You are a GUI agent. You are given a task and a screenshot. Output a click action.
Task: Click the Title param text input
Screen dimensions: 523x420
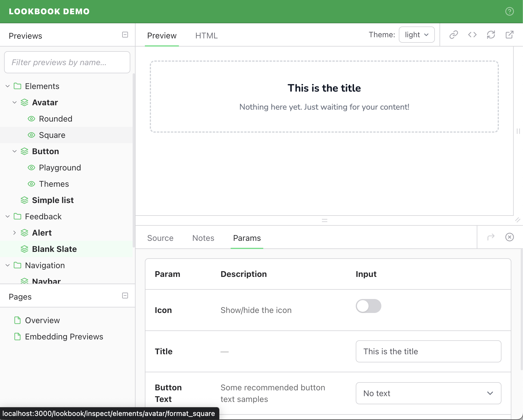point(428,351)
